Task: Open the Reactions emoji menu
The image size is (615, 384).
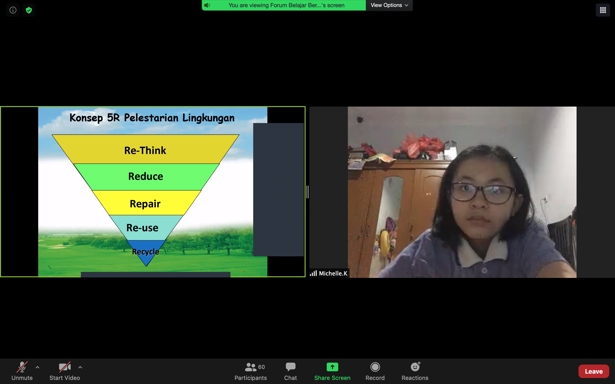Action: [x=415, y=371]
